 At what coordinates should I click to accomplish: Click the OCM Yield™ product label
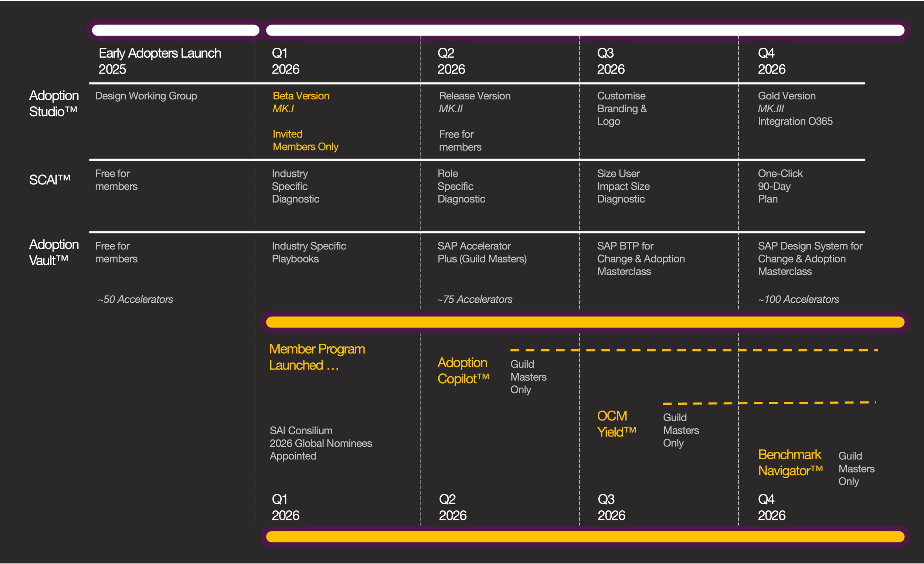[x=616, y=424]
